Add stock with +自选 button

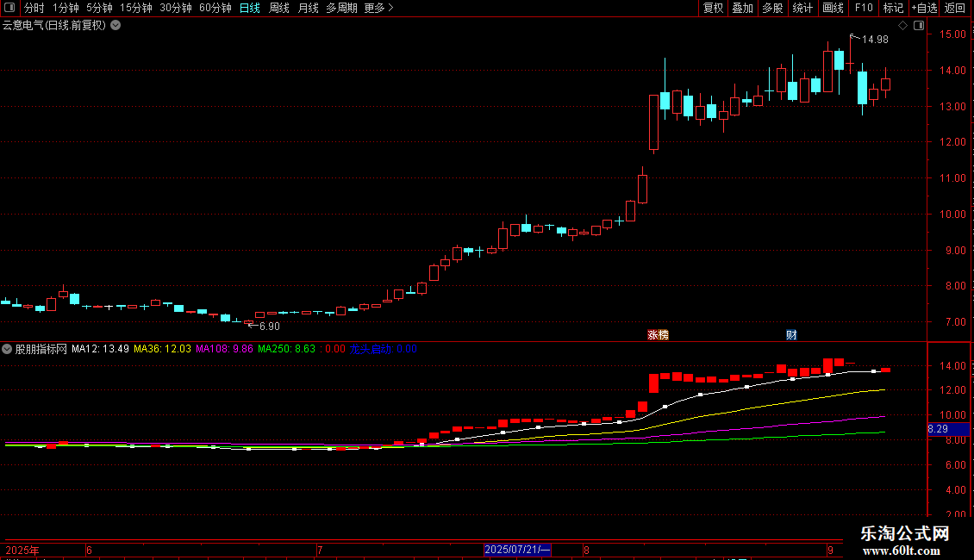(x=924, y=8)
